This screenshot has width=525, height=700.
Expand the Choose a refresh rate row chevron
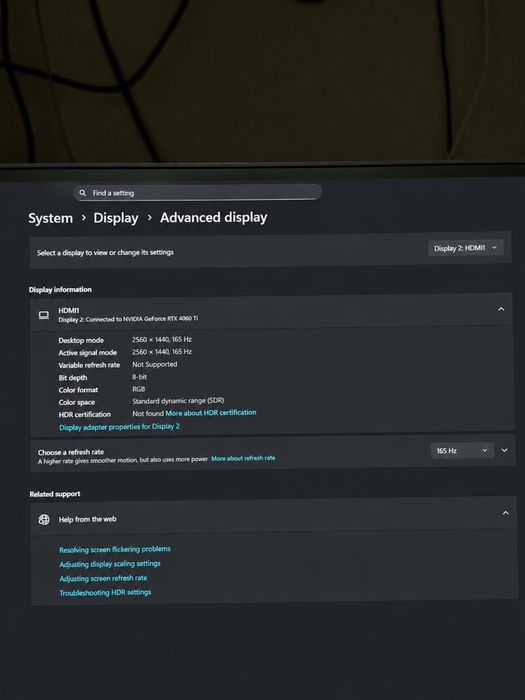coord(504,450)
